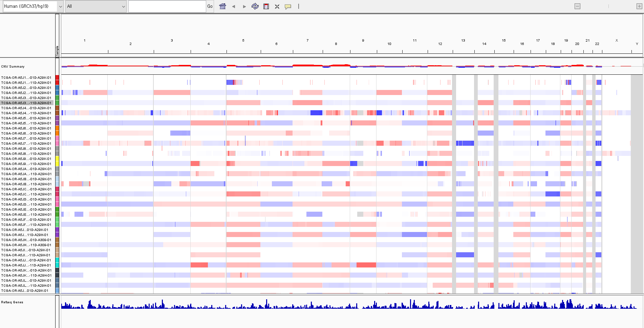
Task: Zoom in with the plus button
Action: tap(639, 6)
